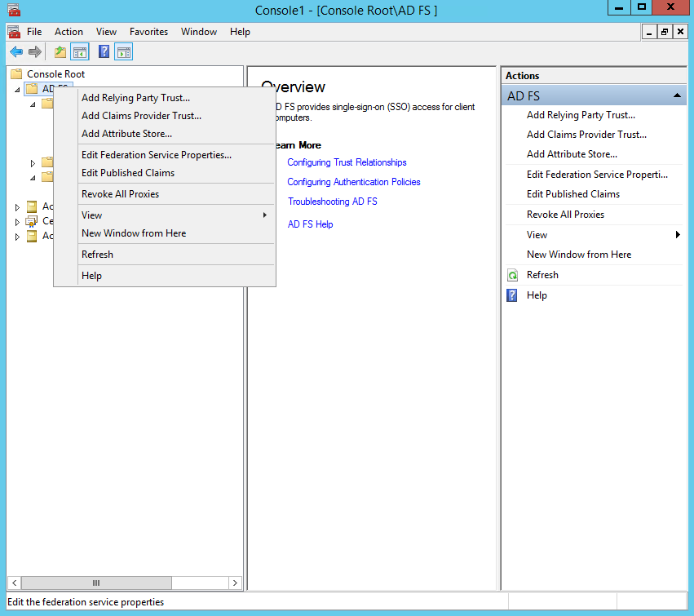Click the tree pane horizontal scrollbar right arrow
This screenshot has width=694, height=616.
click(x=235, y=583)
